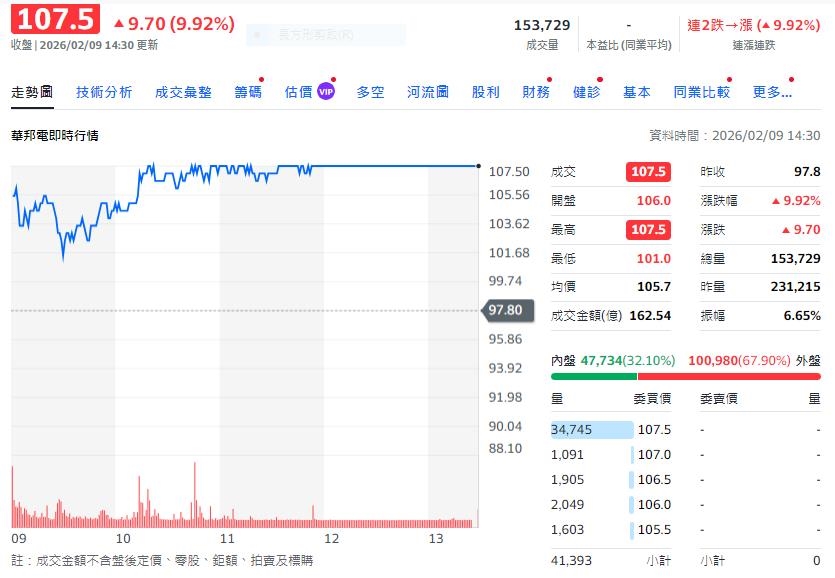
Task: Switch to the 股利 dividends tab
Action: pos(485,92)
